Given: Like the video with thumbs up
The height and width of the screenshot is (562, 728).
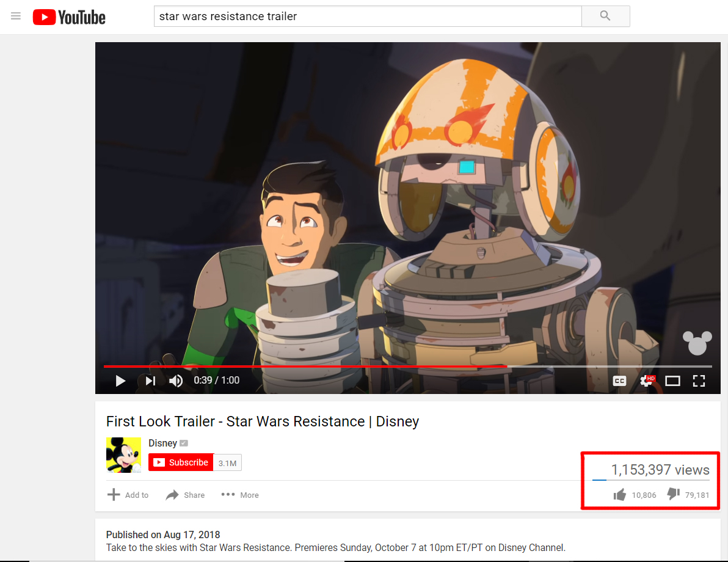Looking at the screenshot, I should pyautogui.click(x=634, y=495).
